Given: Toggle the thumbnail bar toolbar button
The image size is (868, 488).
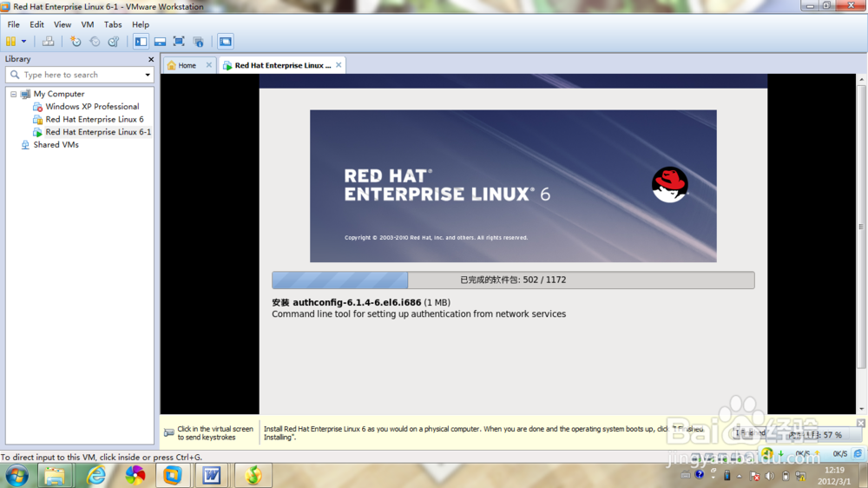Looking at the screenshot, I should pos(160,42).
